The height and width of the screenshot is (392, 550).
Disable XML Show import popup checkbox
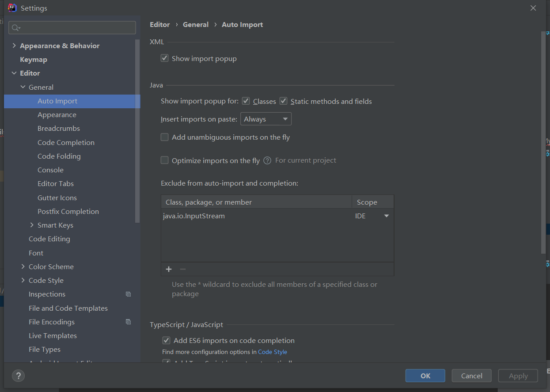165,58
